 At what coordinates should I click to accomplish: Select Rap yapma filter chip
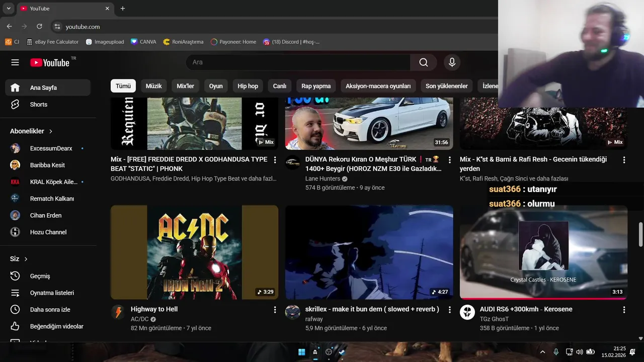coord(316,86)
